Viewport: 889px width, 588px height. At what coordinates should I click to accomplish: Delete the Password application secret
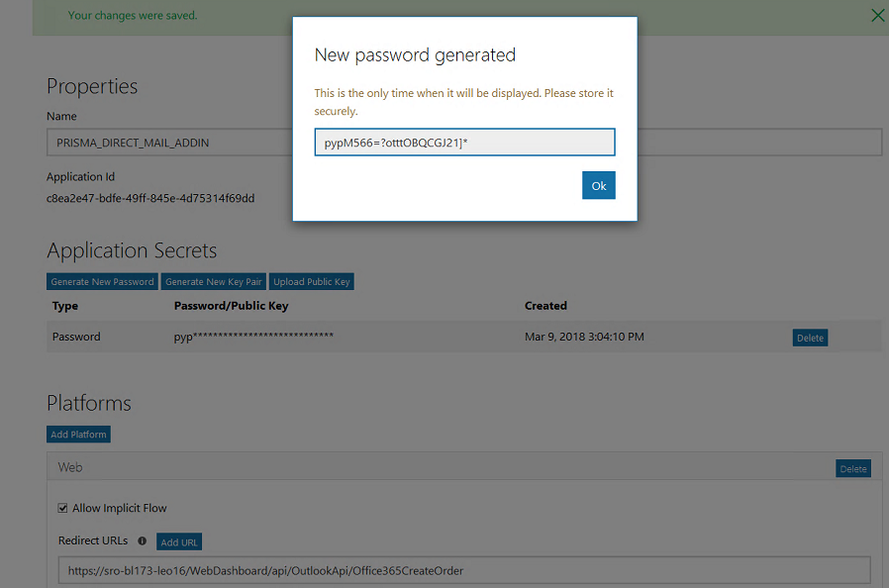coord(809,338)
